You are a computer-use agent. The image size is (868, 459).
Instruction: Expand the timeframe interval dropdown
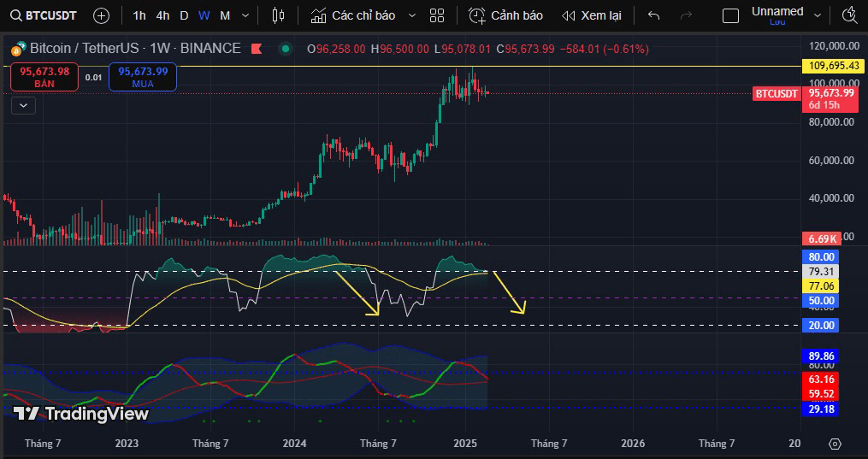(245, 15)
